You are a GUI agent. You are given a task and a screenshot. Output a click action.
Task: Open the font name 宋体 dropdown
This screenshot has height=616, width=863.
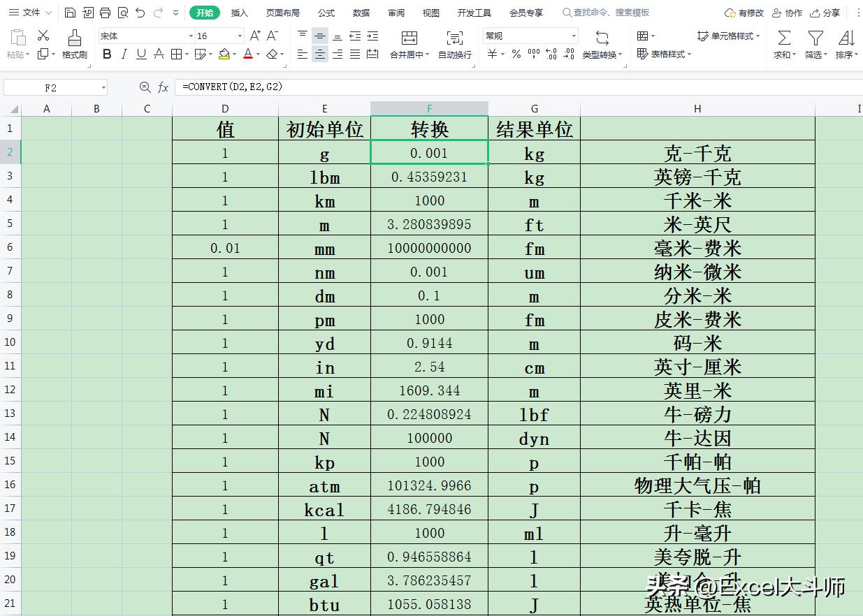[191, 35]
